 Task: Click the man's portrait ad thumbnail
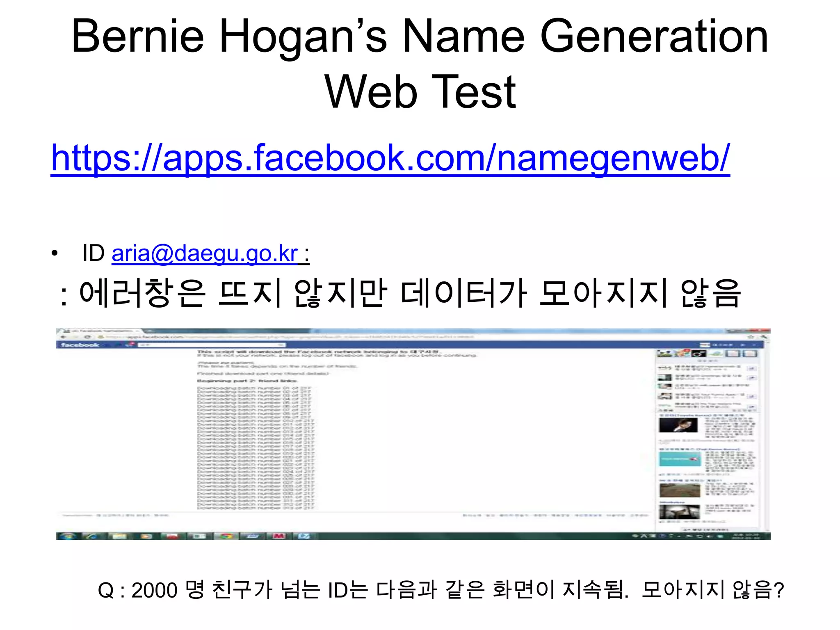tap(678, 425)
